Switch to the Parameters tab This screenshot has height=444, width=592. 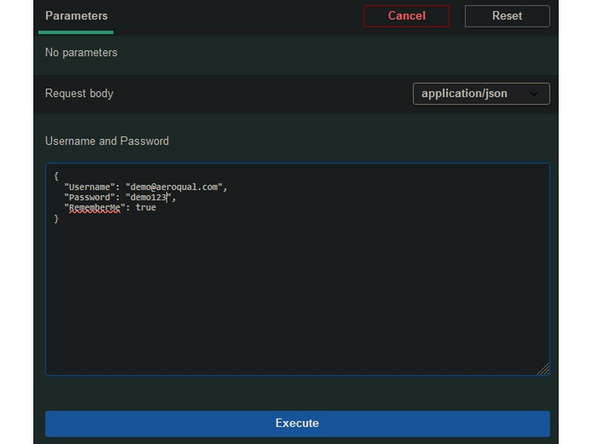point(76,16)
